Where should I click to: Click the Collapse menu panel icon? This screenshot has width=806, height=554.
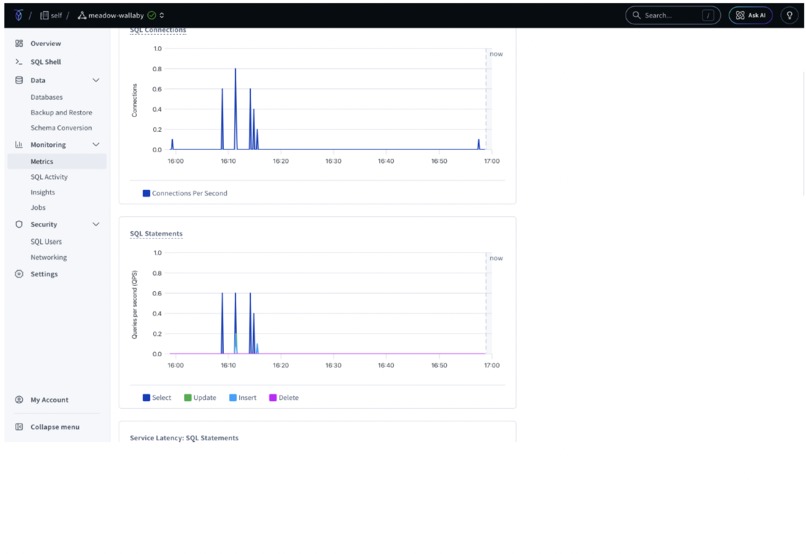coord(19,427)
